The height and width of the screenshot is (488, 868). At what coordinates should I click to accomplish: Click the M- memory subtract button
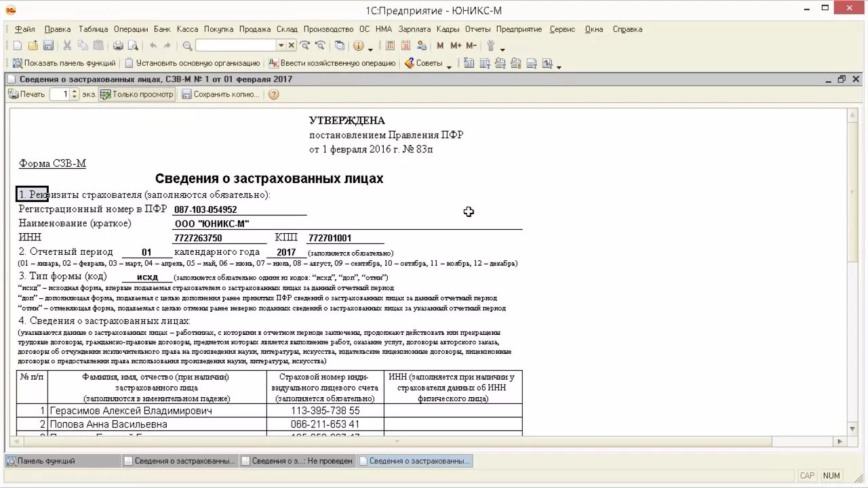pyautogui.click(x=471, y=45)
